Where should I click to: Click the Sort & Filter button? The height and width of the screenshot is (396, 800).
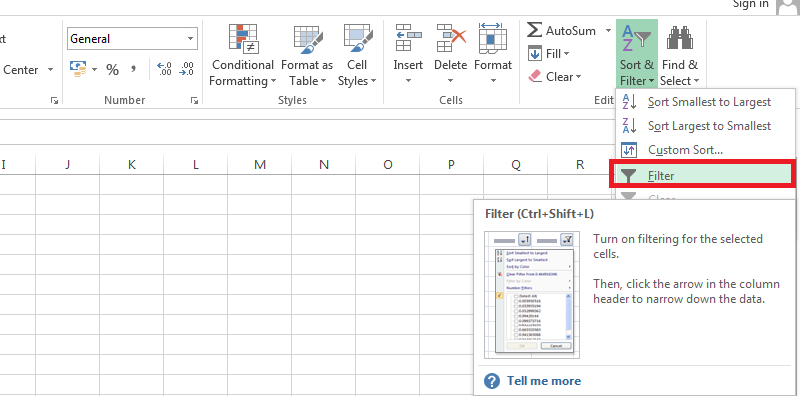(x=637, y=54)
